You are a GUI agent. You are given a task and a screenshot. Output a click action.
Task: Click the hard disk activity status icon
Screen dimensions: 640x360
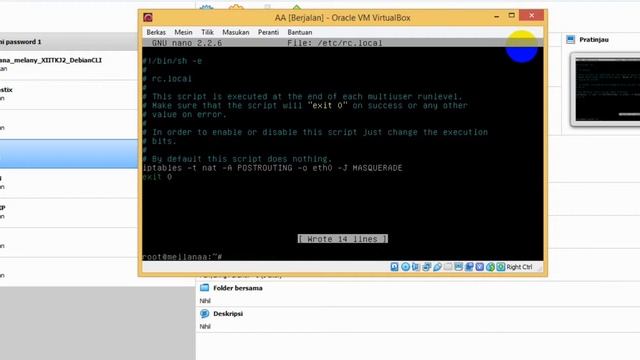394,267
